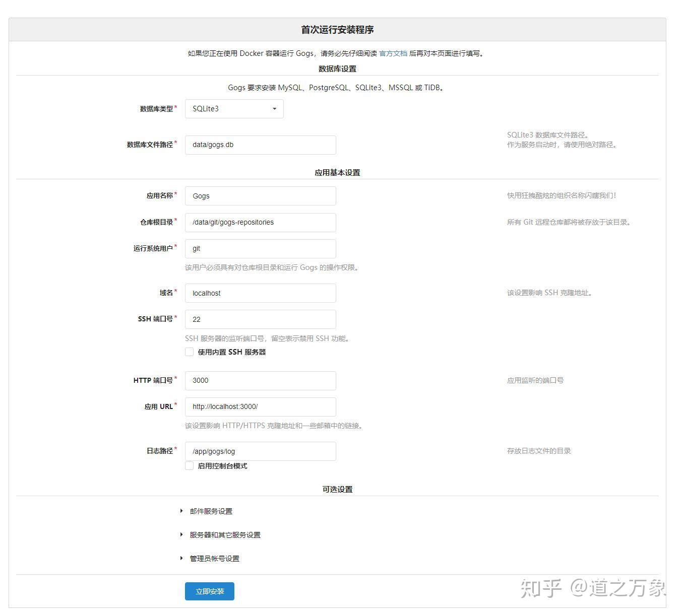Click the hint '快用狂拽酷炫的组织名称闪瞎我们！'
684x616 pixels.
(x=562, y=195)
